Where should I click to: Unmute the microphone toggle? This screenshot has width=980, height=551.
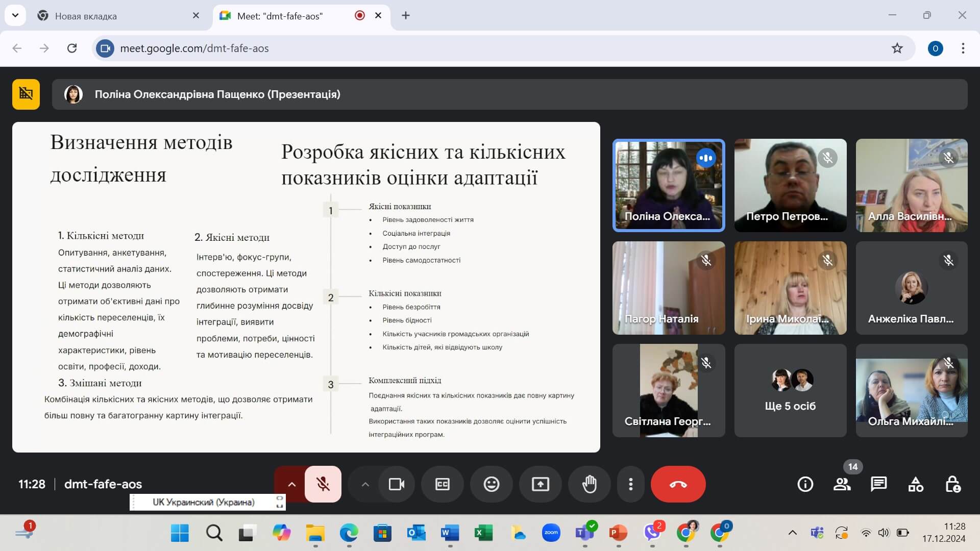(323, 484)
